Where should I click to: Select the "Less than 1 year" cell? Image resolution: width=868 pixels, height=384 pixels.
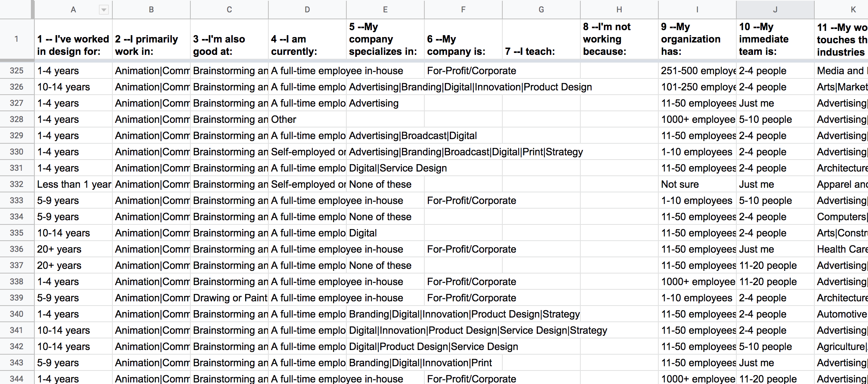pos(74,184)
